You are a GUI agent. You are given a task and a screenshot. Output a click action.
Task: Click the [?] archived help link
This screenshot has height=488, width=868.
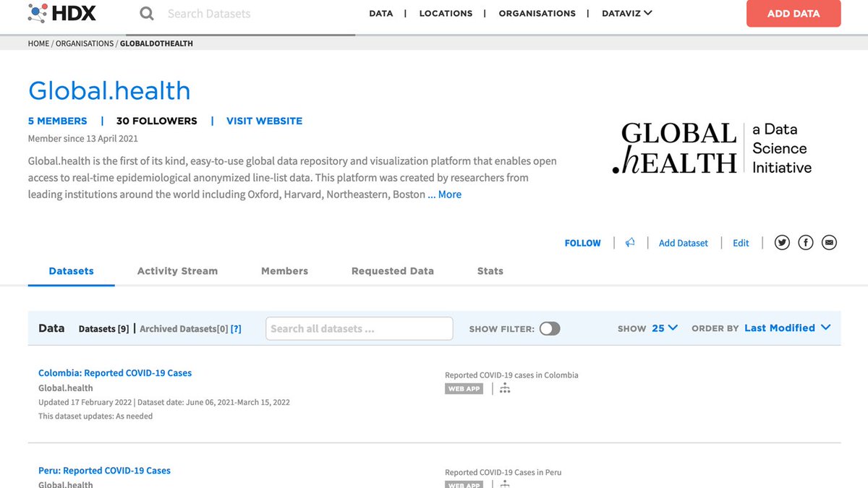click(x=236, y=329)
